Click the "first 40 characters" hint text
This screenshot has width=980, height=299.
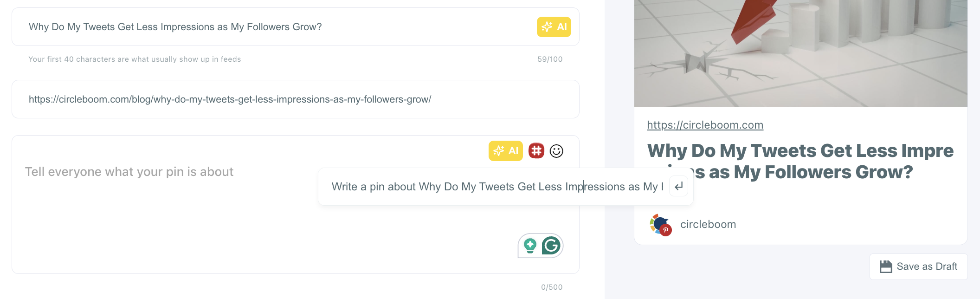135,59
